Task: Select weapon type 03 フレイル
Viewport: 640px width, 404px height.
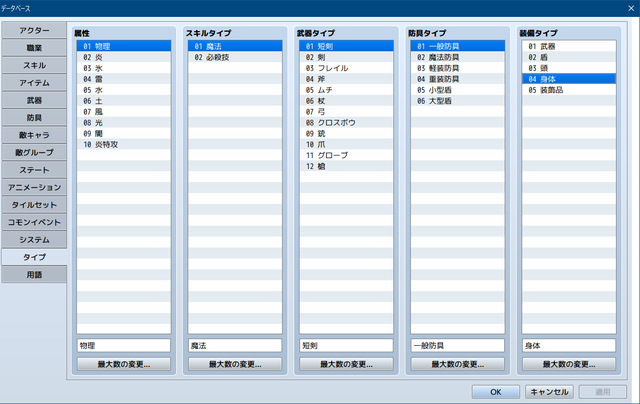Action: click(346, 68)
